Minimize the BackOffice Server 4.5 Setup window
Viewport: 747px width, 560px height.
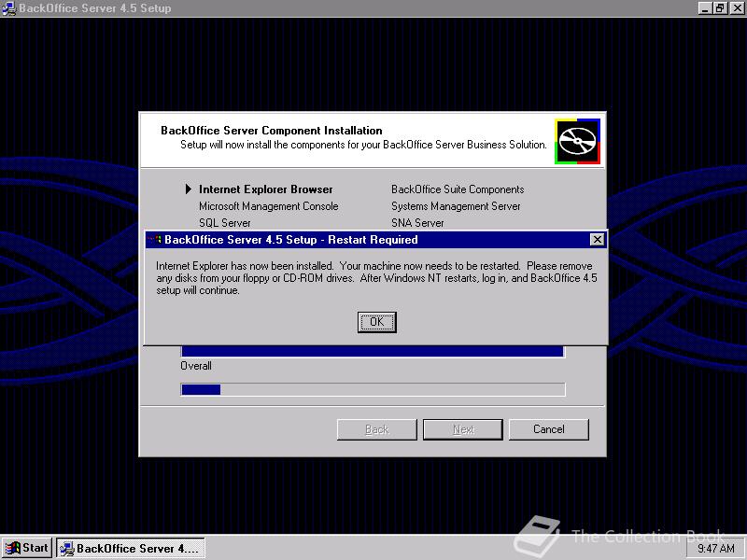705,8
